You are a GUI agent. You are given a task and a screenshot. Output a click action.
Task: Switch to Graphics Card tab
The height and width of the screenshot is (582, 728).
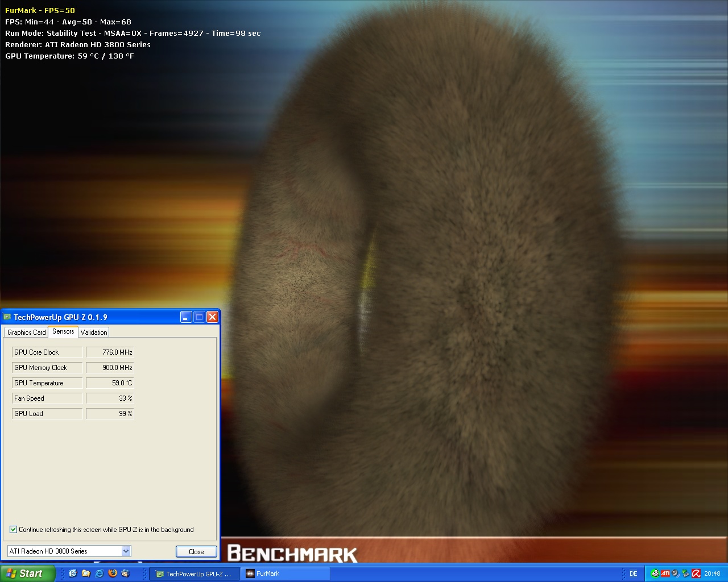[26, 332]
